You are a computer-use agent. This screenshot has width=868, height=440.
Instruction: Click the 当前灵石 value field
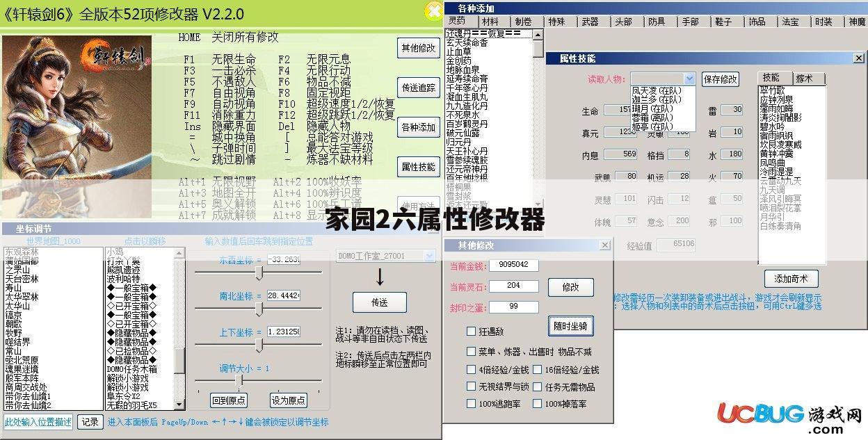pyautogui.click(x=513, y=286)
